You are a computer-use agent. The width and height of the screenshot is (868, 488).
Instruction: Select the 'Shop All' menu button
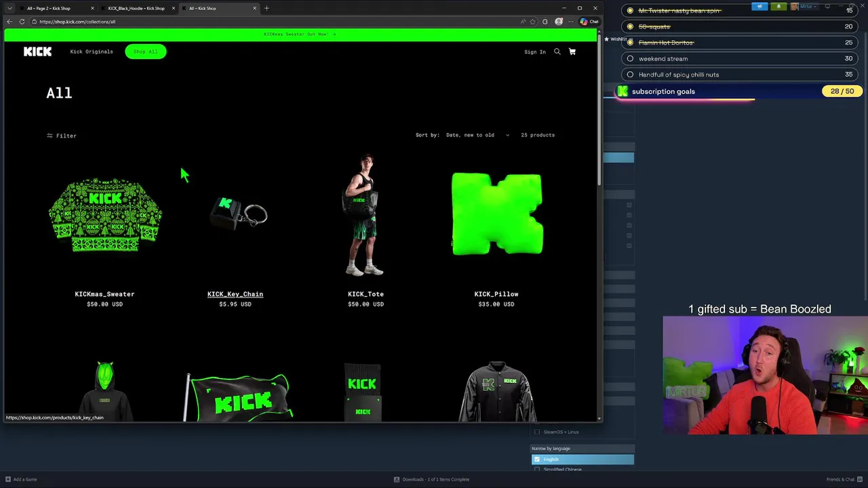click(145, 52)
